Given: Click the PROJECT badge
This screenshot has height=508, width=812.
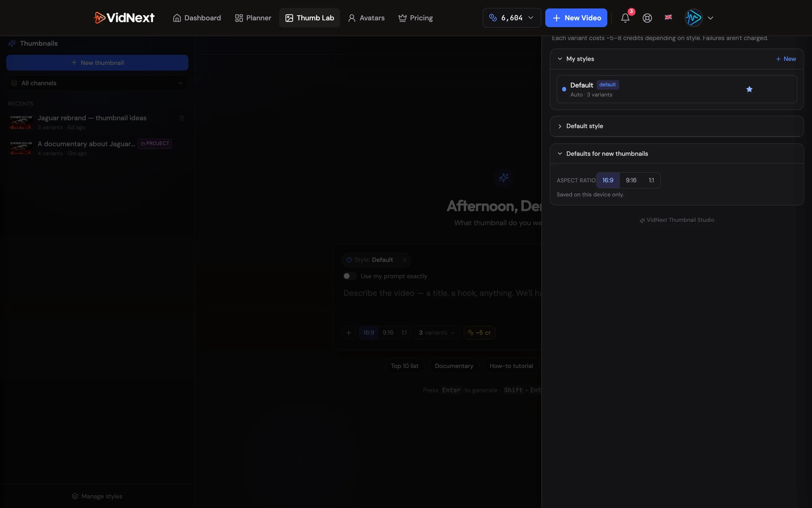Looking at the screenshot, I should pos(155,144).
